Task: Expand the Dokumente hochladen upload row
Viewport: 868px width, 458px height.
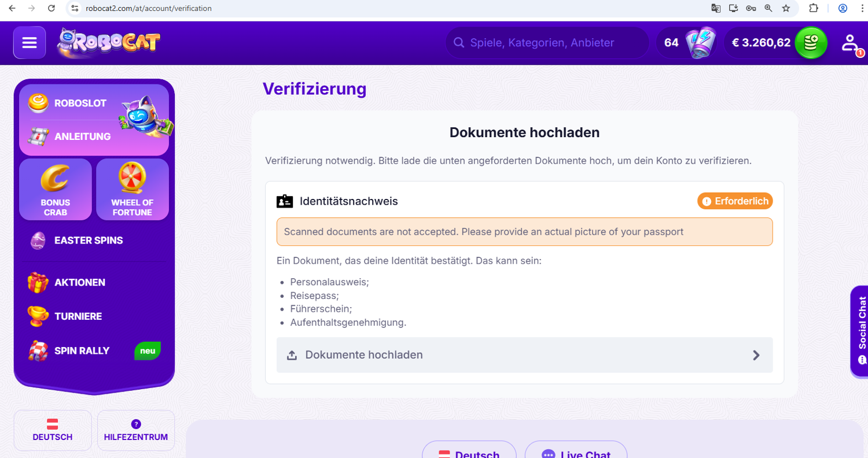Action: click(x=524, y=355)
